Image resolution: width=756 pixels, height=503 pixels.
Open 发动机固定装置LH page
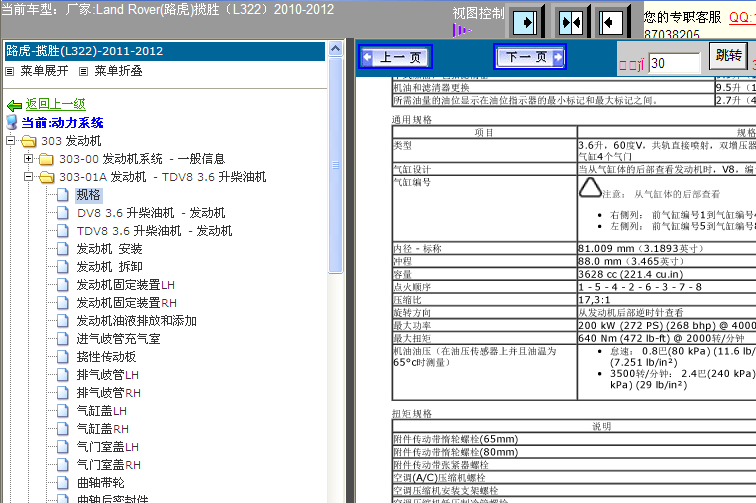pyautogui.click(x=126, y=285)
